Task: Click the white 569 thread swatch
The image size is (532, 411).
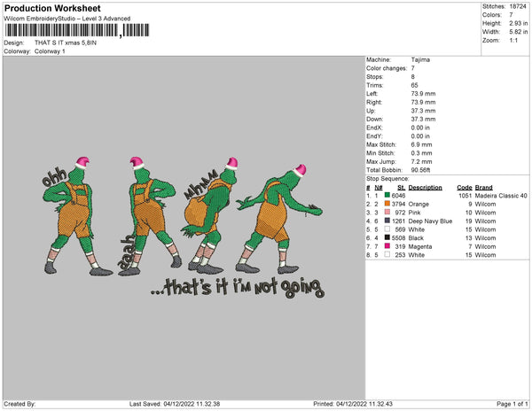Action: tap(388, 229)
